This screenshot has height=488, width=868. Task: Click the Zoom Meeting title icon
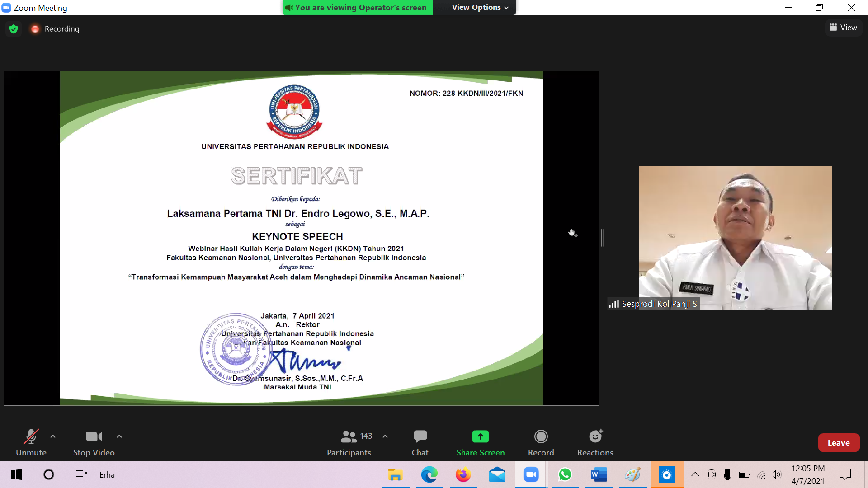click(x=6, y=8)
